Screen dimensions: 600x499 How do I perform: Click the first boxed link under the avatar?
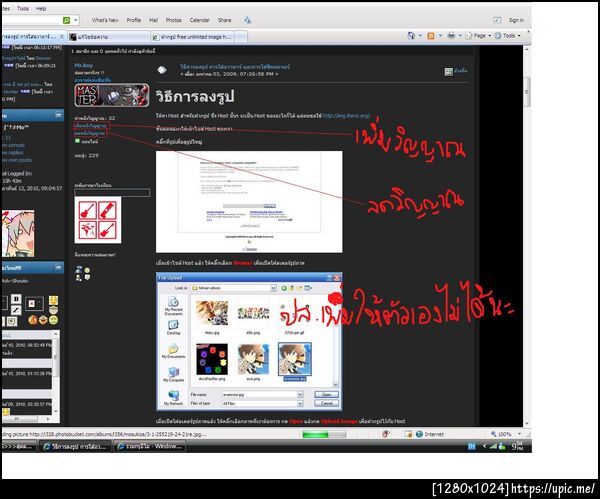point(91,126)
